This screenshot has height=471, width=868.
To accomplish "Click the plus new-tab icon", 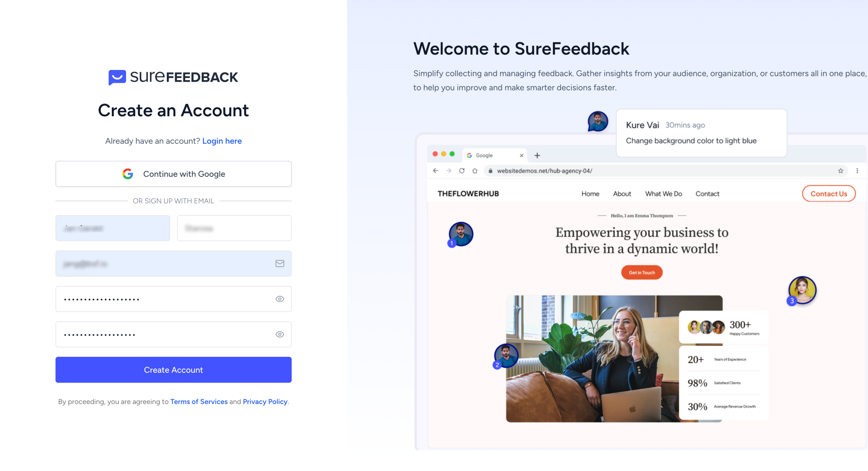I will tap(537, 156).
